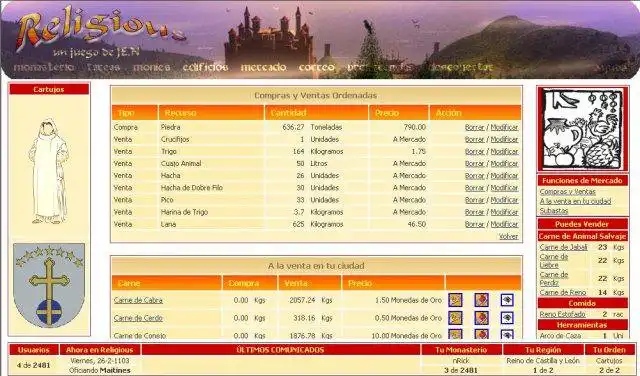
Task: Click the eye icon in Carne de Cerdo row
Action: point(507,318)
